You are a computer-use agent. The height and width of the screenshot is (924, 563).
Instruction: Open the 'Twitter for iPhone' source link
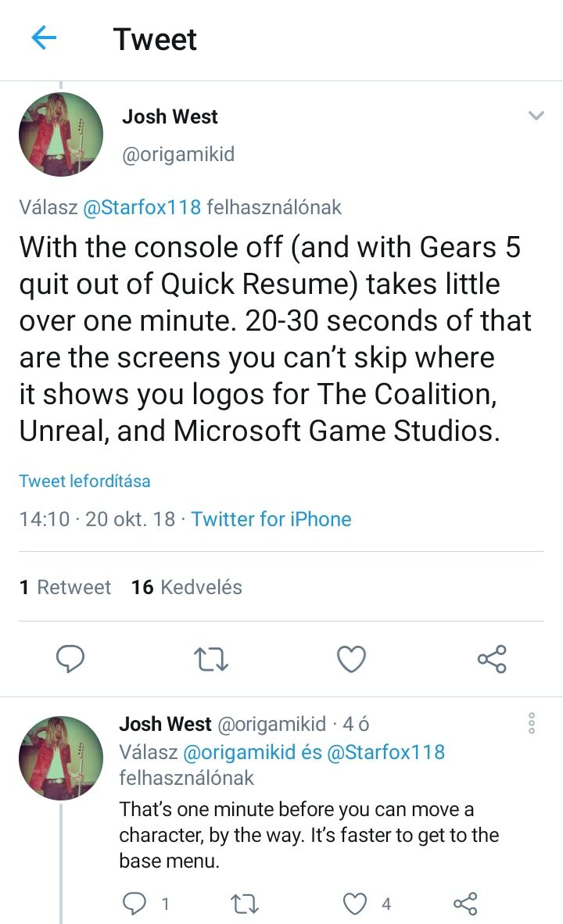click(x=271, y=519)
